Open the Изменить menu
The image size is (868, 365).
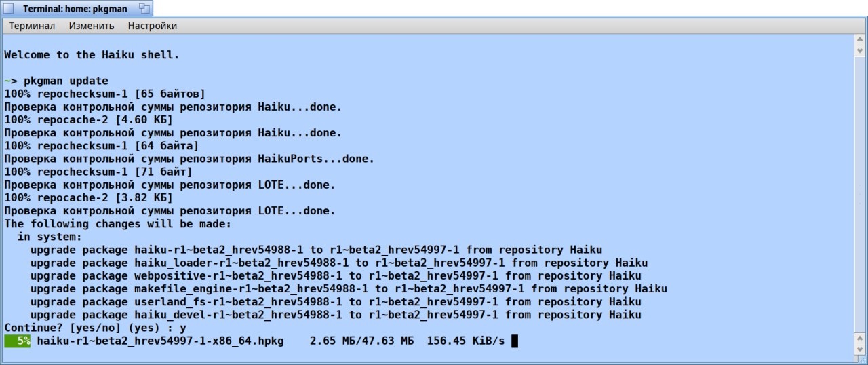click(92, 26)
